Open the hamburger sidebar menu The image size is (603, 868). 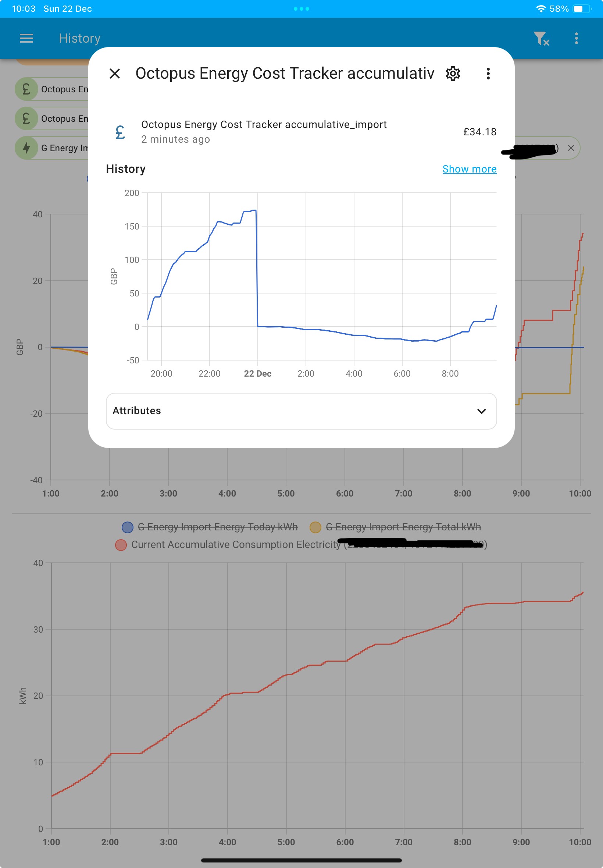click(x=26, y=38)
